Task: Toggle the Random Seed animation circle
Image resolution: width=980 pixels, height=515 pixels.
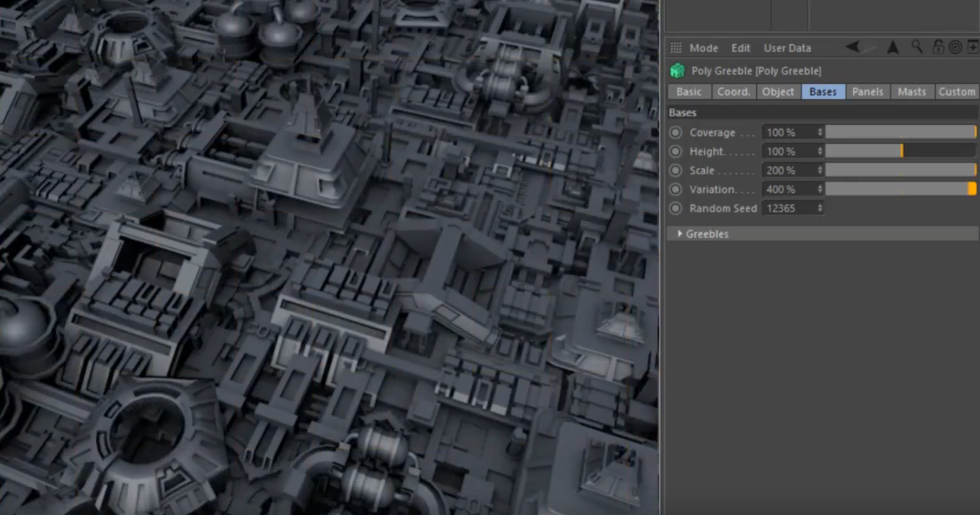Action: coord(675,208)
